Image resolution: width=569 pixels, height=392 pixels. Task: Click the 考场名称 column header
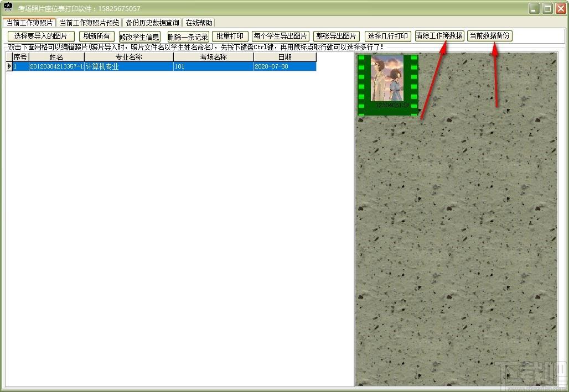(214, 57)
